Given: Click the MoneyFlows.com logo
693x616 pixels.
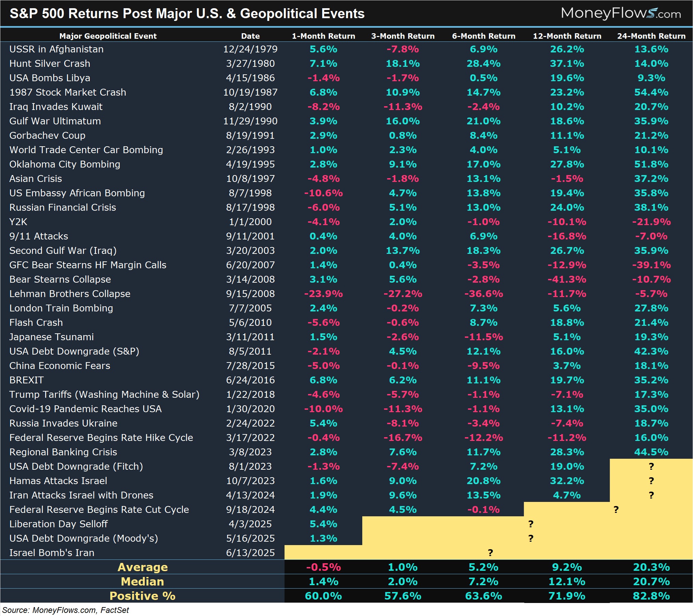Looking at the screenshot, I should pos(620,13).
